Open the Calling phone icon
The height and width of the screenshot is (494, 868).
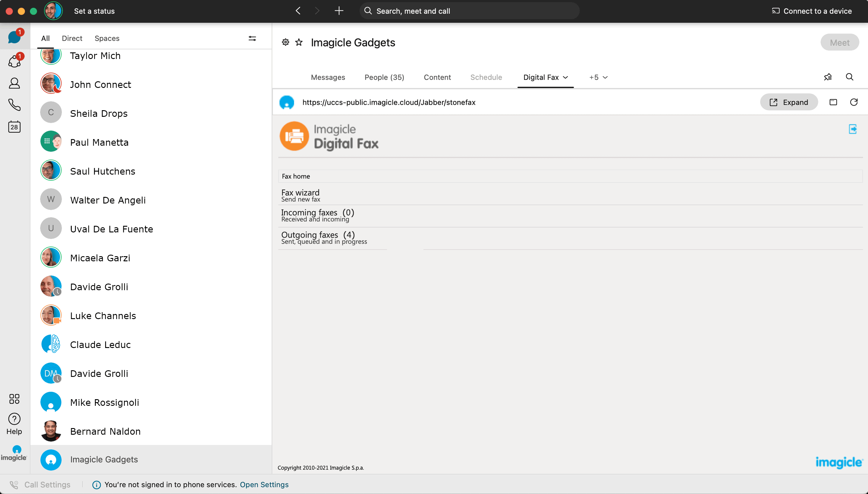tap(14, 105)
